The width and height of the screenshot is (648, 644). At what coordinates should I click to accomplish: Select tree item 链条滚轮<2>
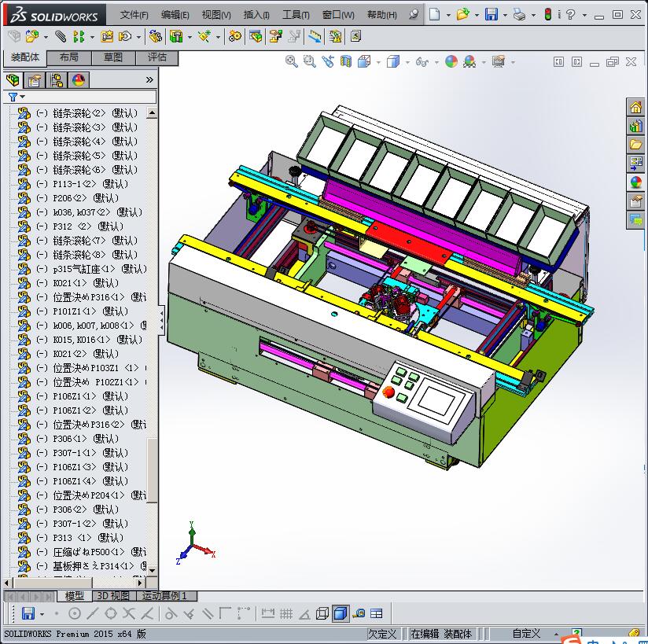(x=78, y=113)
